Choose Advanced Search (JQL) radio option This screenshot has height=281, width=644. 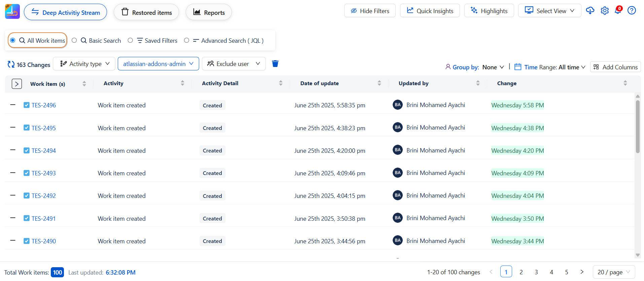tap(186, 40)
